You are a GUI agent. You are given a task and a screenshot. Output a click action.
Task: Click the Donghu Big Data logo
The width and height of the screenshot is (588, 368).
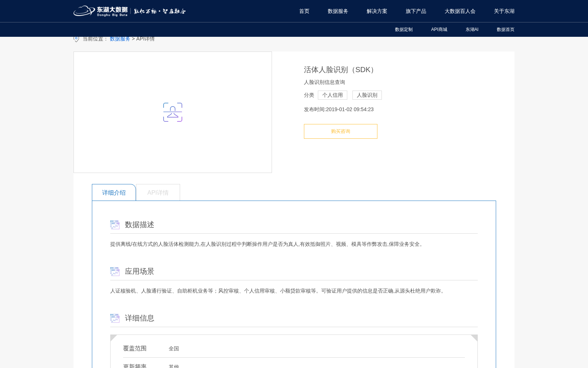(129, 11)
